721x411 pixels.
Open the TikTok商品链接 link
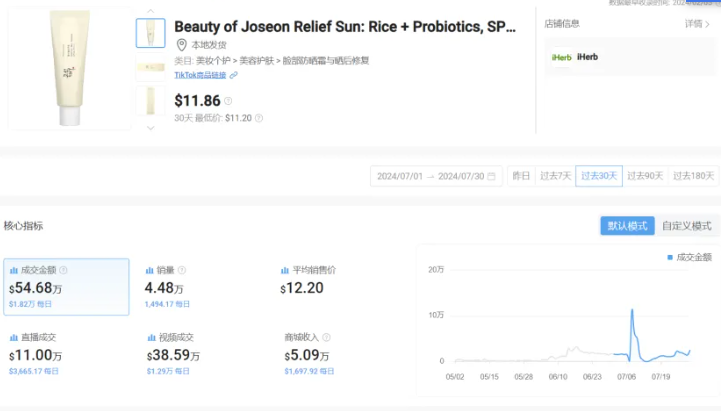click(200, 75)
